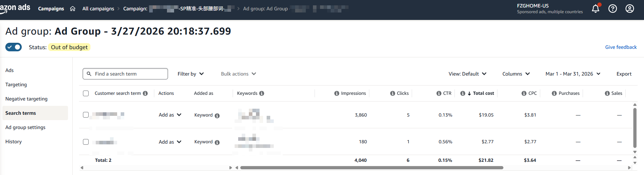Image resolution: width=644 pixels, height=175 pixels.
Task: Click info icon beside Impressions column
Action: (x=336, y=93)
